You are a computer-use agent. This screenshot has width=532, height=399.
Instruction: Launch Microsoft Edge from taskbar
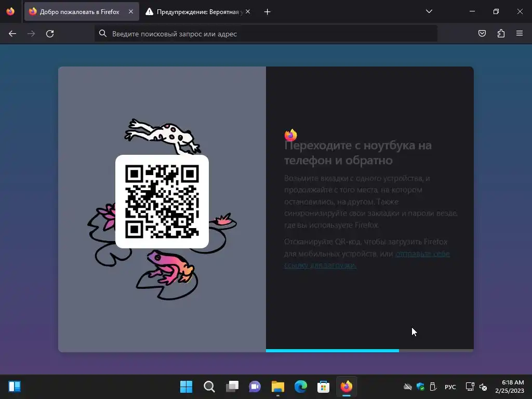click(x=301, y=387)
